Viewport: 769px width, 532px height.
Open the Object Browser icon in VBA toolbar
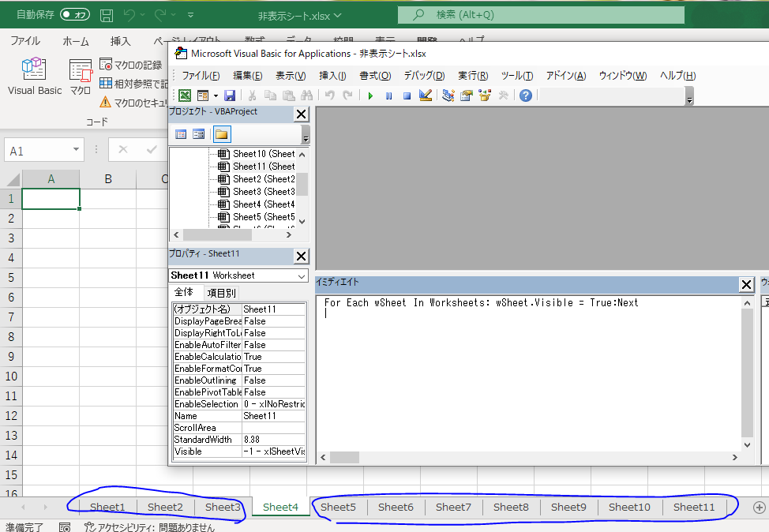pos(485,96)
